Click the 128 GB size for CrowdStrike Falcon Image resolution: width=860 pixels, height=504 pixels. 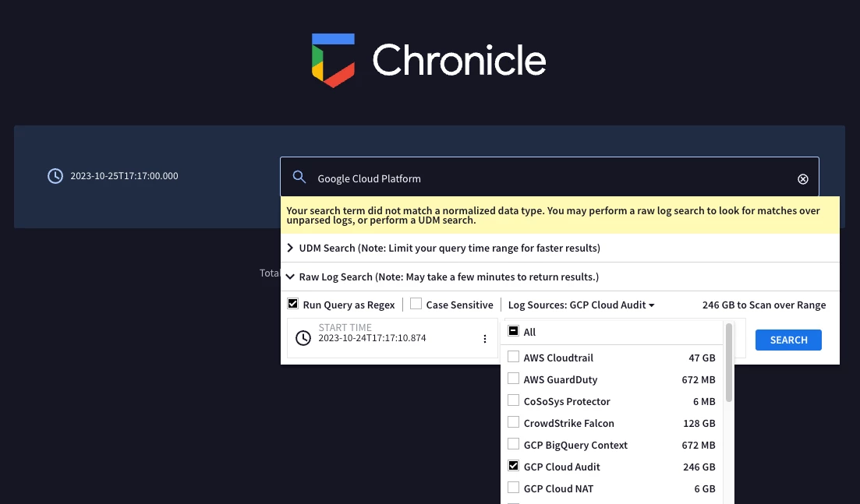tap(699, 424)
